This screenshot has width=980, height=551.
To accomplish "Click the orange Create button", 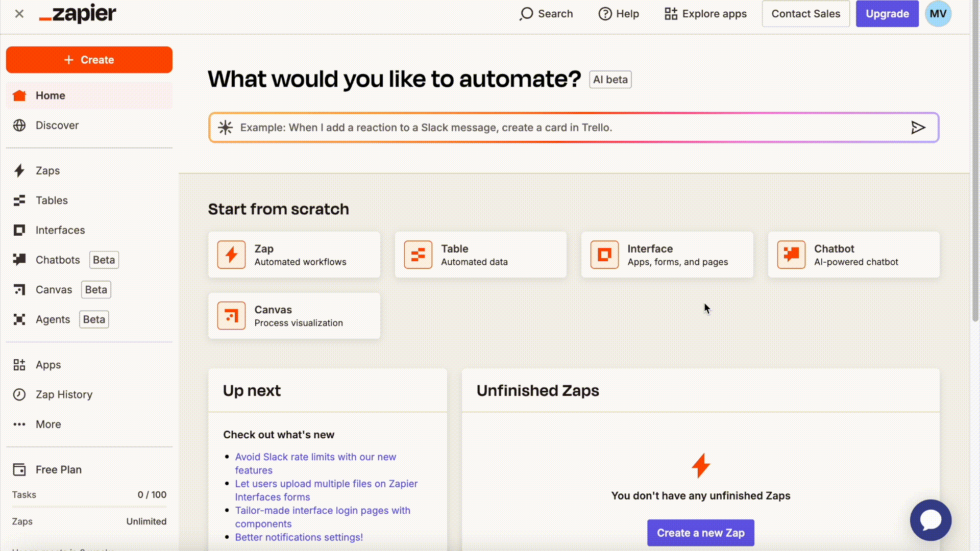I will [x=89, y=60].
